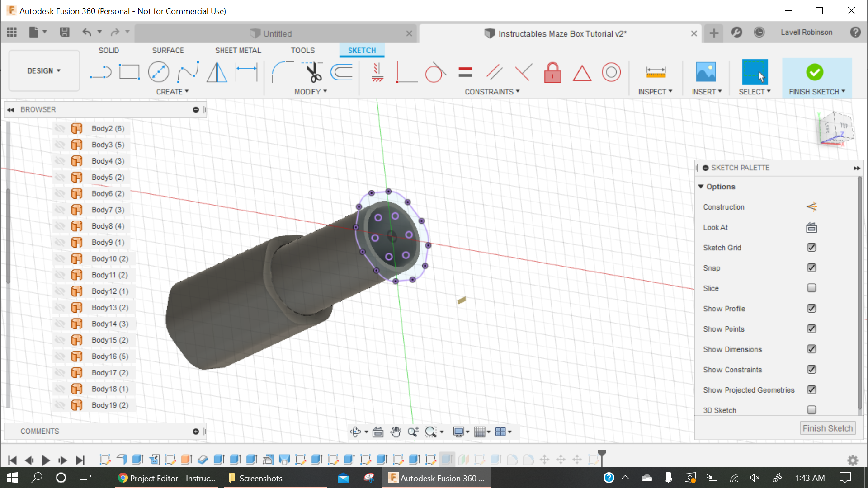Expand the INSERT dropdown menu
868x488 pixels.
(707, 92)
